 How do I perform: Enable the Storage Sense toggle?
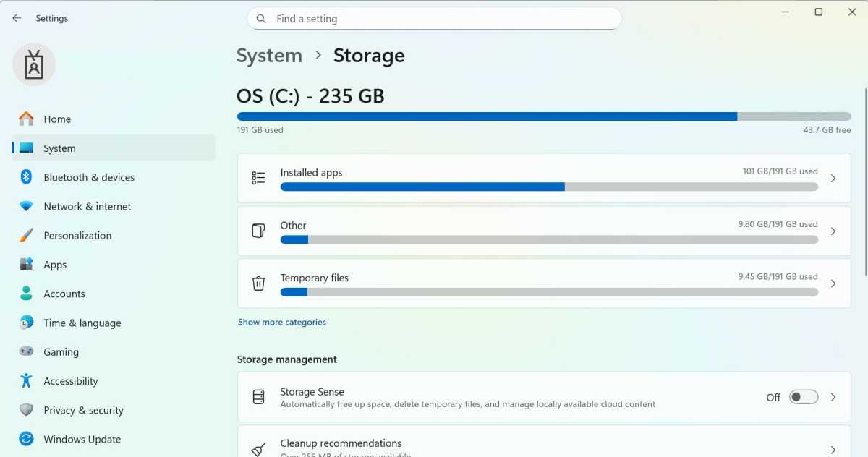pyautogui.click(x=803, y=397)
